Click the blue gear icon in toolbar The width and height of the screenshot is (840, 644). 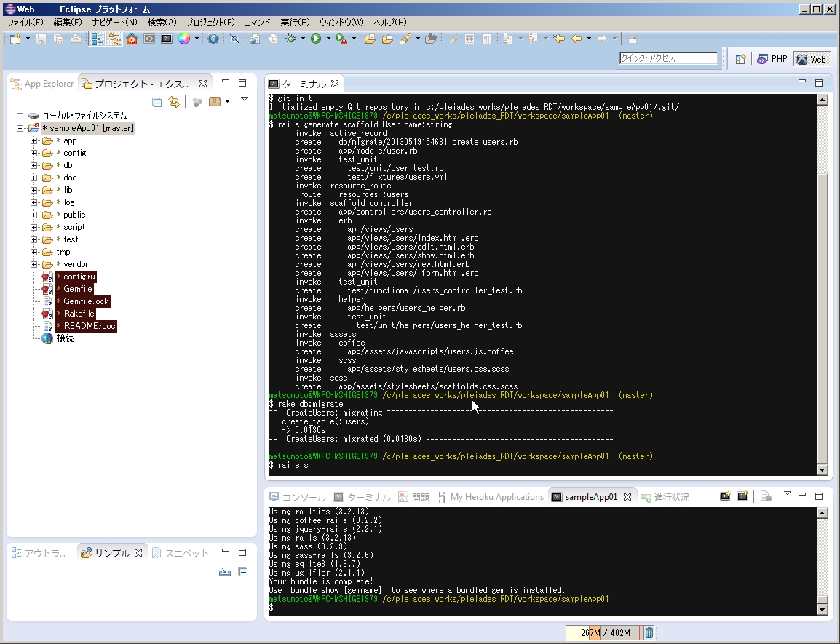[x=213, y=39]
